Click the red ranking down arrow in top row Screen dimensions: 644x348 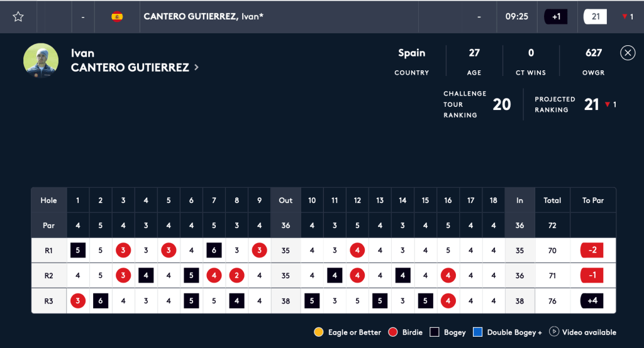point(623,17)
